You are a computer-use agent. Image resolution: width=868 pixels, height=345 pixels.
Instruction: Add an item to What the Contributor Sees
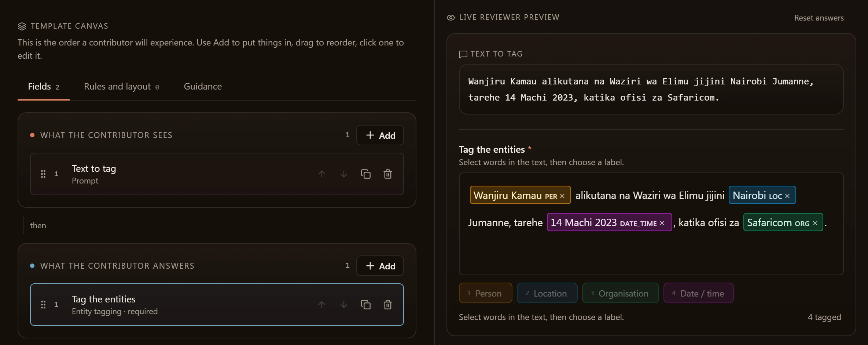pyautogui.click(x=380, y=135)
